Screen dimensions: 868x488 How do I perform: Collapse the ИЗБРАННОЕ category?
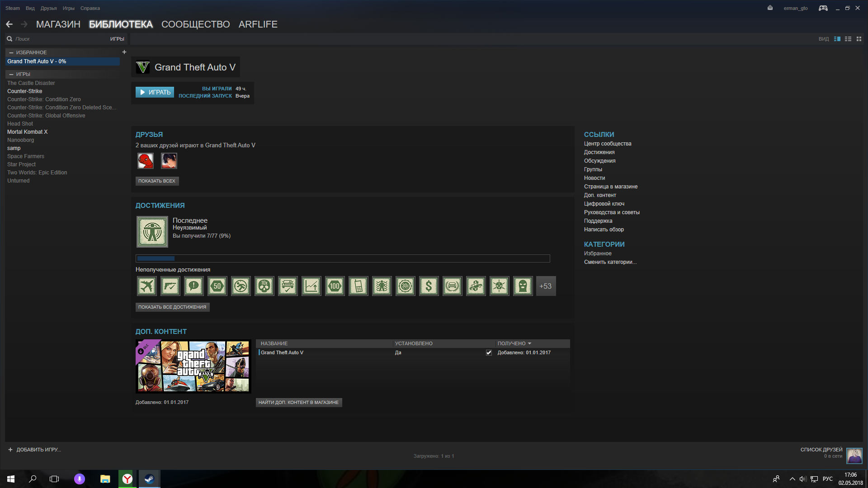coord(11,52)
